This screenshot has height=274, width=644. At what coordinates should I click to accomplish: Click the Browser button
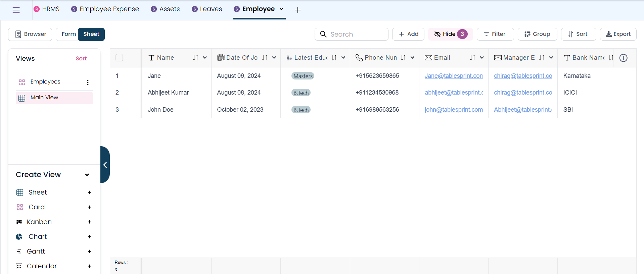[x=30, y=34]
